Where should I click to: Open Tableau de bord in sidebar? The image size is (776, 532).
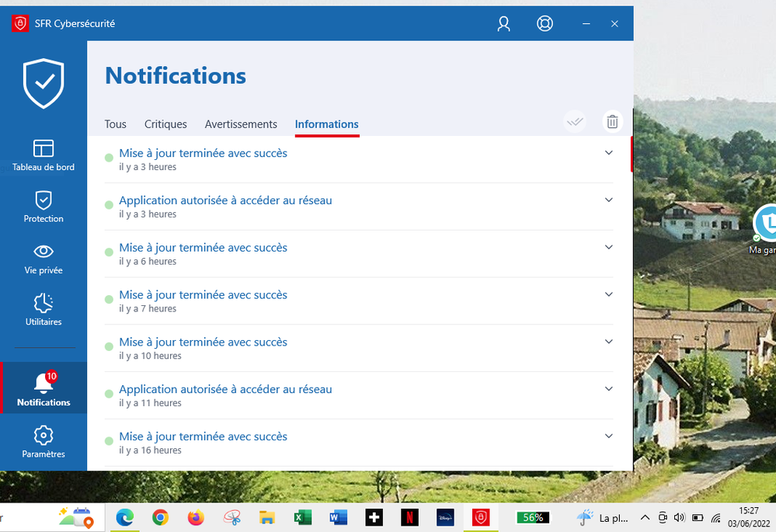coord(43,155)
